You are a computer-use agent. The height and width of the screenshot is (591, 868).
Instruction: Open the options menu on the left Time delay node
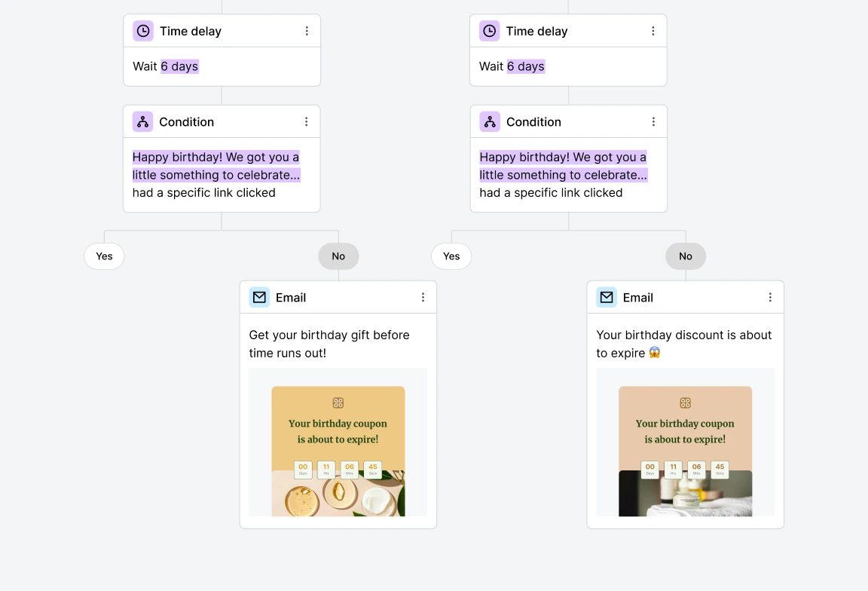[x=307, y=31]
